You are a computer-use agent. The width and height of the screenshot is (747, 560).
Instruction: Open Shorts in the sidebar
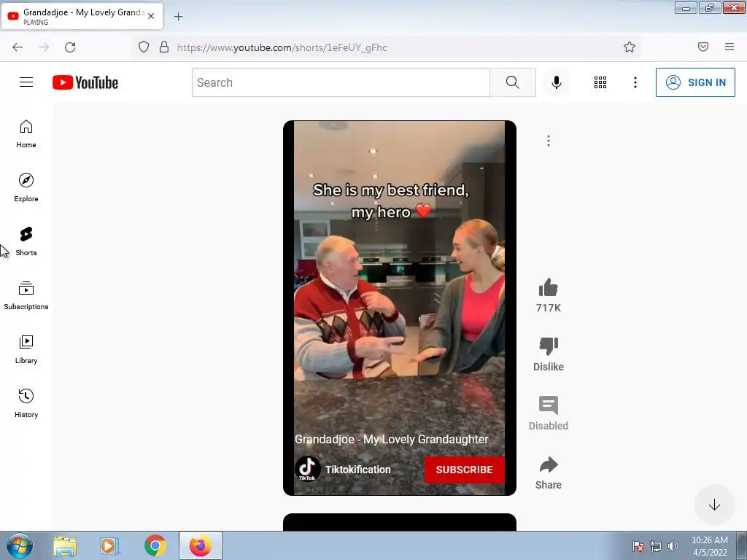26,242
